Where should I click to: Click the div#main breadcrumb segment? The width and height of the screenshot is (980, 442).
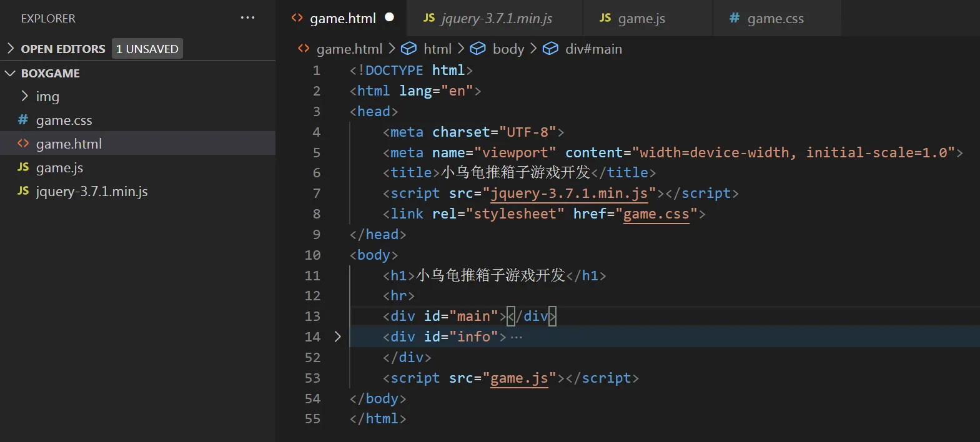pyautogui.click(x=593, y=49)
